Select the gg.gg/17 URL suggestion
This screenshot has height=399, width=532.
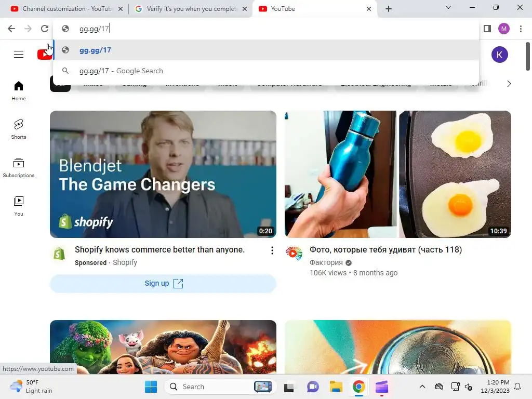point(266,50)
